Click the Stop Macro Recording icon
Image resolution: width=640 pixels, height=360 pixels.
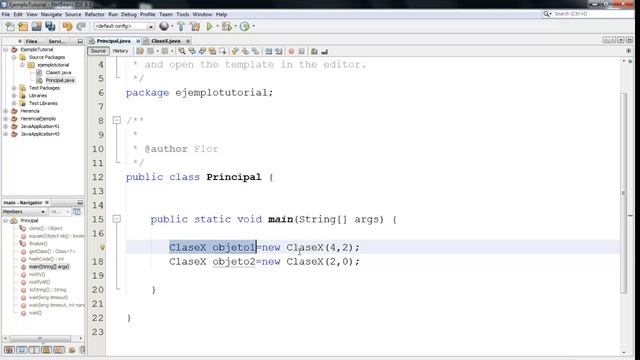point(302,51)
